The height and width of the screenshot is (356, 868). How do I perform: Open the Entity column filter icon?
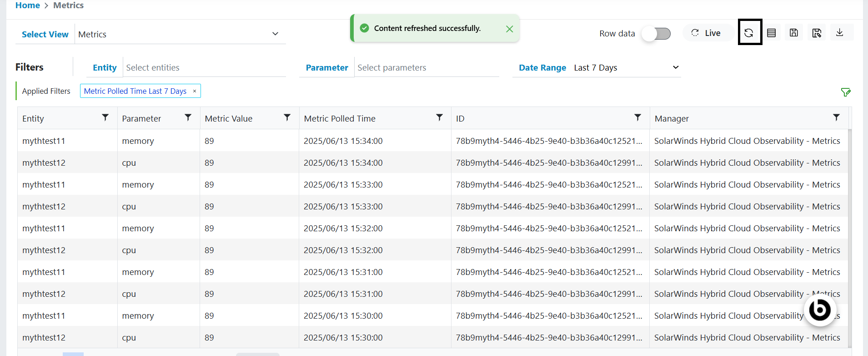(x=105, y=117)
